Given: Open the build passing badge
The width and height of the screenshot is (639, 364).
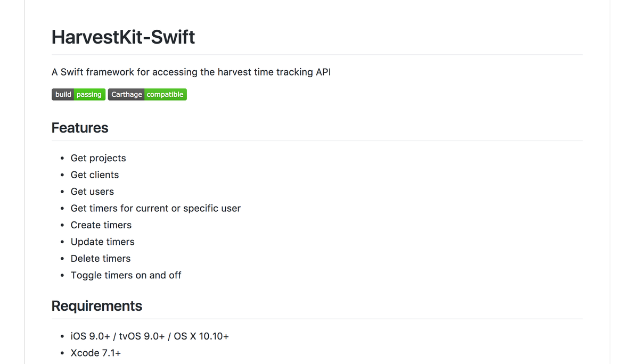Looking at the screenshot, I should pos(78,95).
